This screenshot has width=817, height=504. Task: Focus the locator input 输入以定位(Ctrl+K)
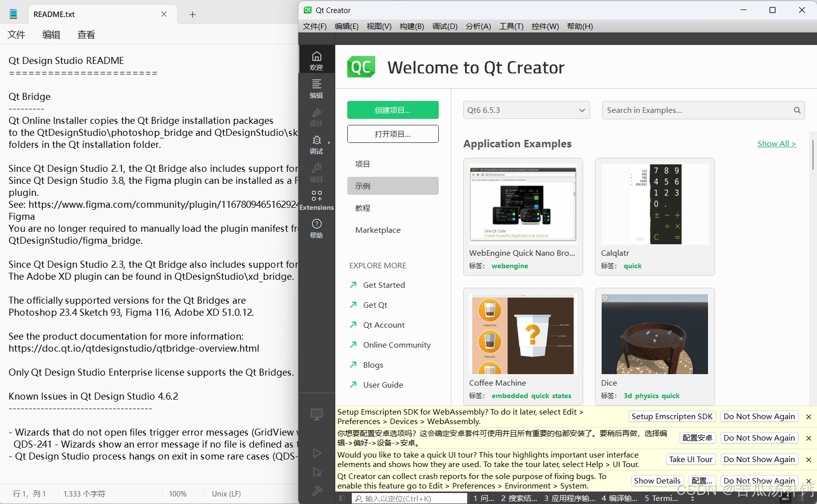[410, 499]
